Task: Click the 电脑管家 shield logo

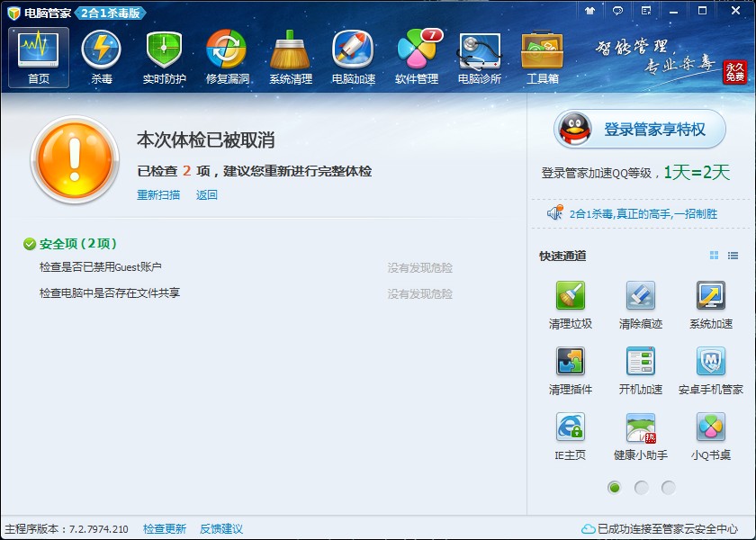Action: coord(14,13)
